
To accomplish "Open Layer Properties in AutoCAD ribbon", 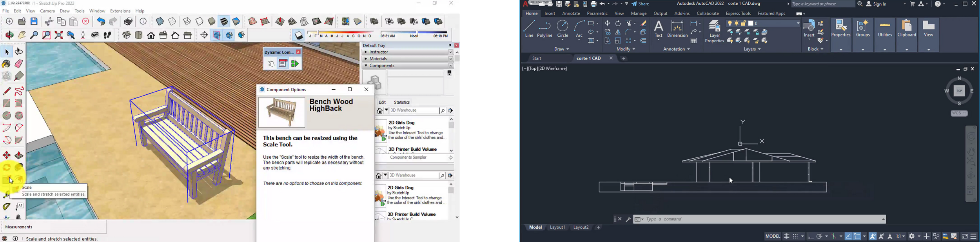I will (x=714, y=31).
